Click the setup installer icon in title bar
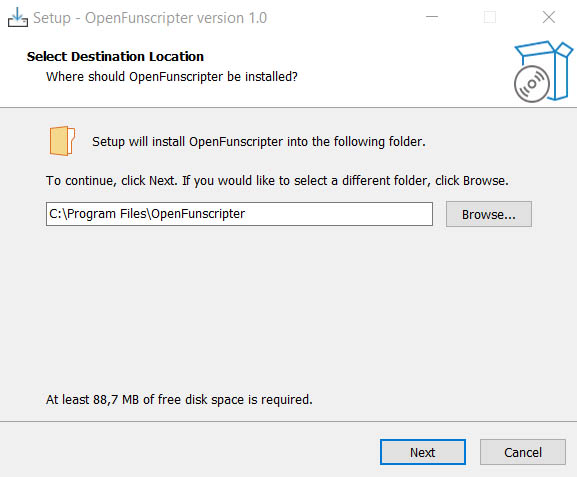 (18, 18)
